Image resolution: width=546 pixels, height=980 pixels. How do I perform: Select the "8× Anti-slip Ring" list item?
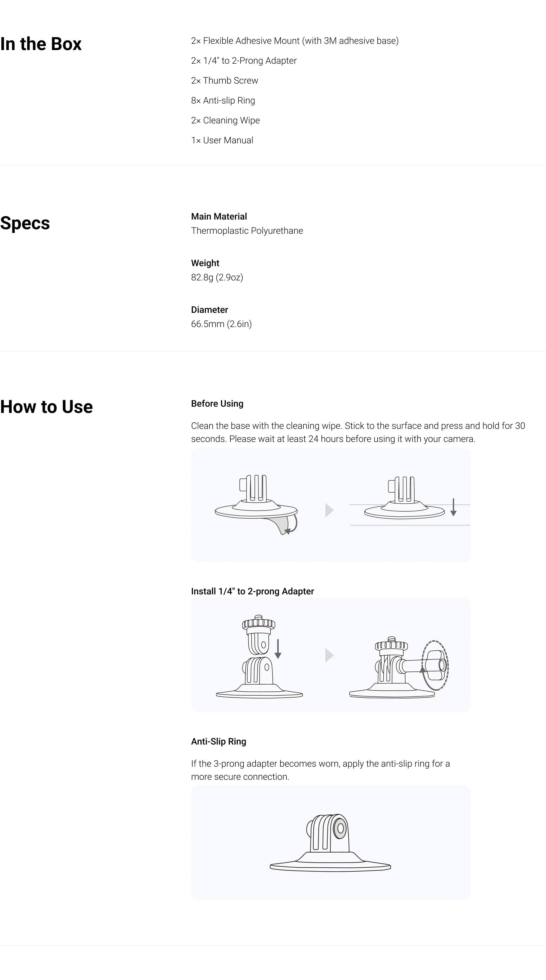(223, 100)
